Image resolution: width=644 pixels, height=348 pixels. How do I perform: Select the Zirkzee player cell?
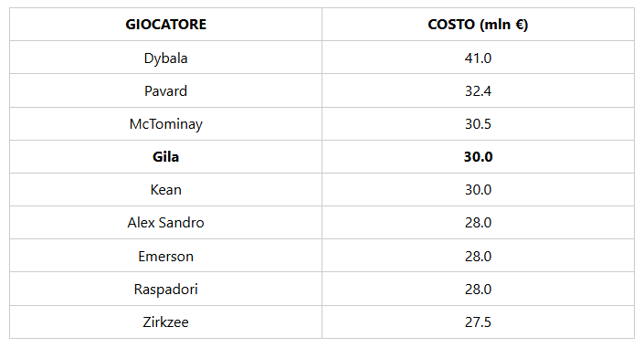point(165,322)
